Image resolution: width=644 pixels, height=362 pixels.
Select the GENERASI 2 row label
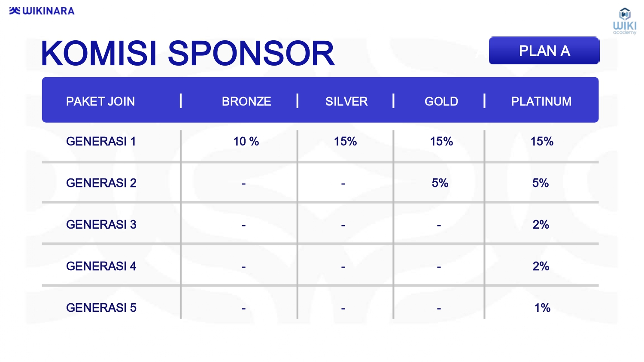pos(101,183)
